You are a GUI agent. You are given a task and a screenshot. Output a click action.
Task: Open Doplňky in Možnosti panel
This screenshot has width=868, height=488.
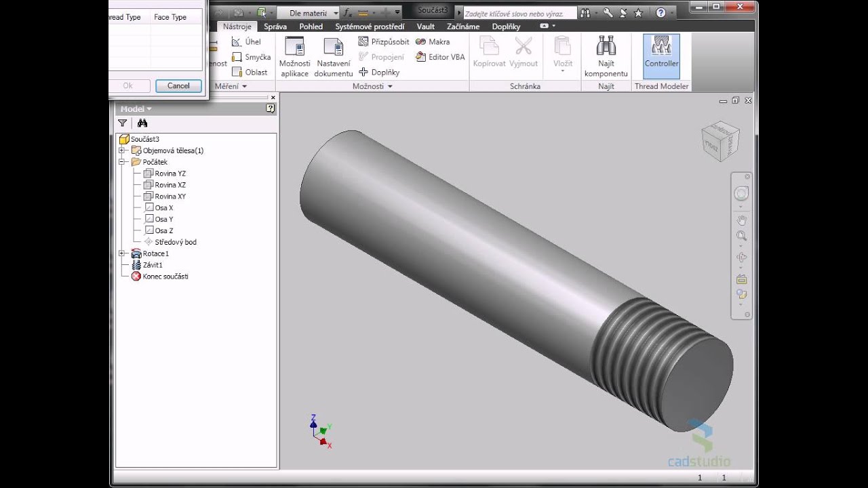coord(379,72)
